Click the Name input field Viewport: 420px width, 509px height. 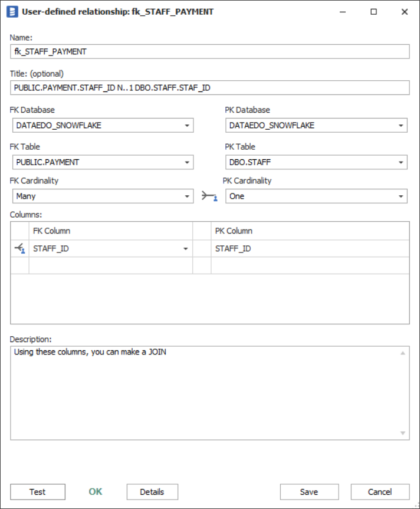pos(209,52)
